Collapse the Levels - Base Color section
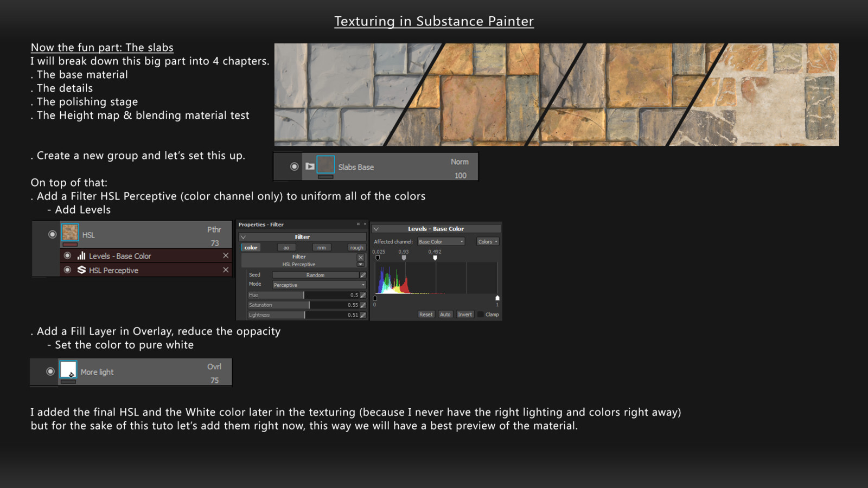The height and width of the screenshot is (488, 868). click(x=376, y=229)
